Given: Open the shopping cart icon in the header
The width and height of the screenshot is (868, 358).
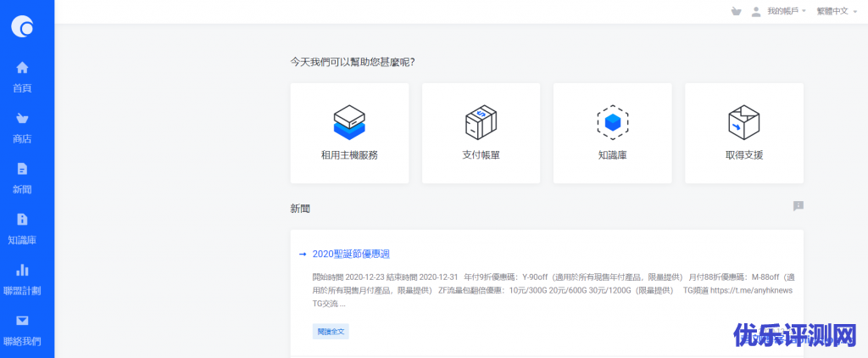Looking at the screenshot, I should 735,12.
